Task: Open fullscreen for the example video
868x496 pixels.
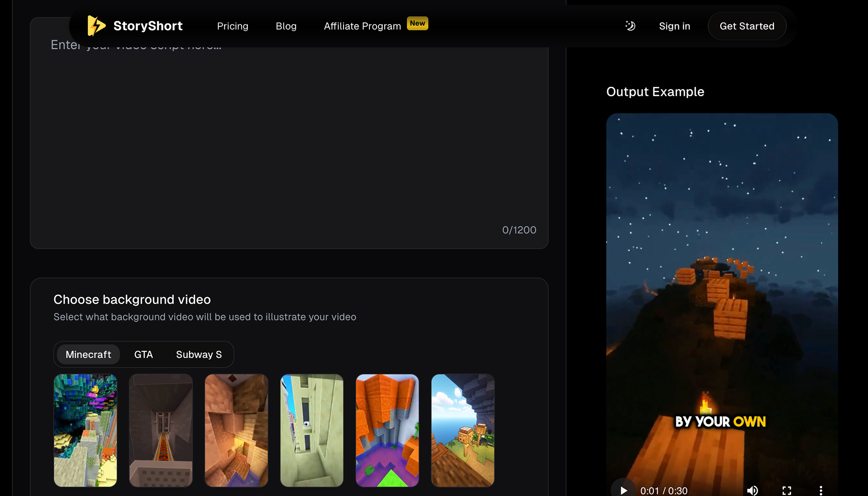Action: pyautogui.click(x=787, y=490)
